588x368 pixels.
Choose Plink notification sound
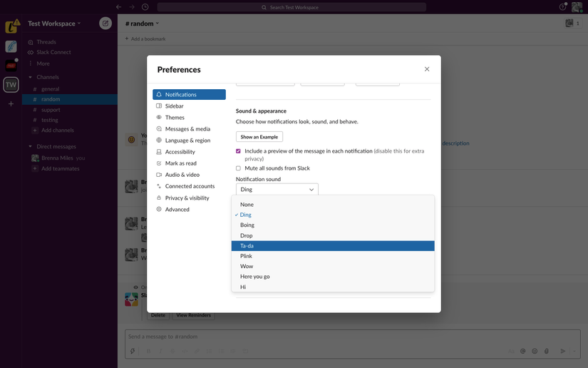click(333, 256)
